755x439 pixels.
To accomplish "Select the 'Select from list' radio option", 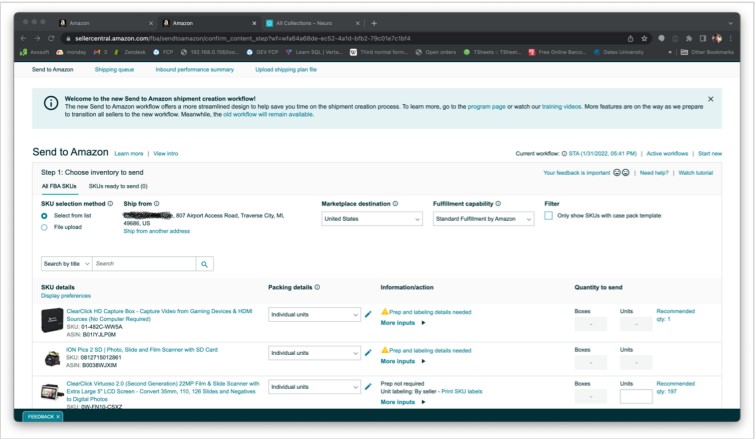I will tap(44, 216).
